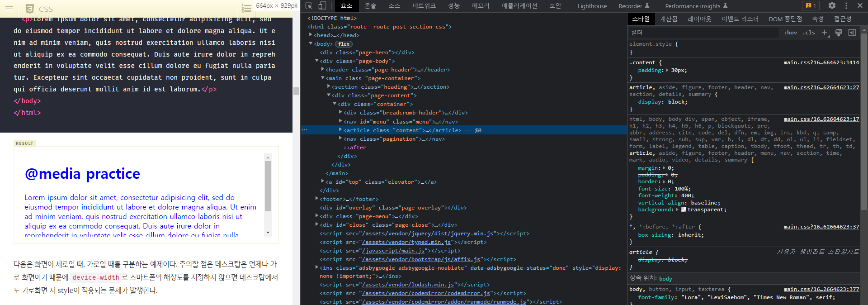Click the Performance insights flask icon

(726, 6)
